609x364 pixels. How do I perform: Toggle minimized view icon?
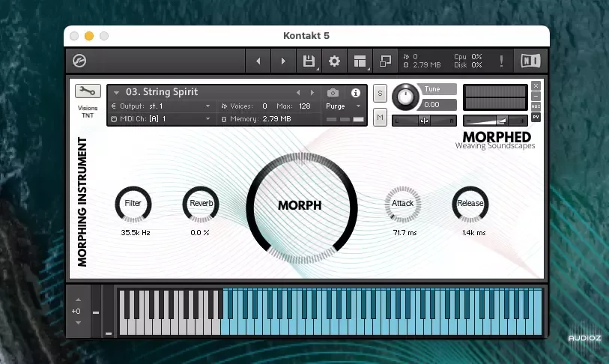click(385, 61)
